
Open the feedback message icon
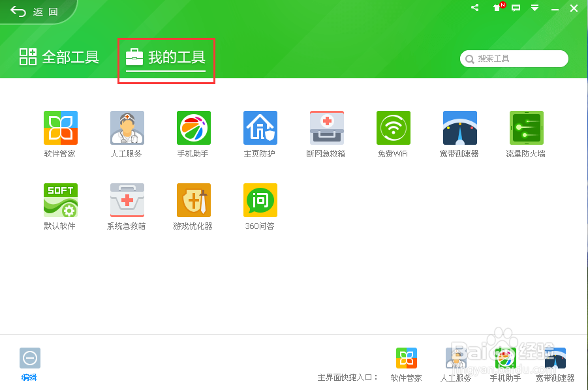click(x=516, y=8)
